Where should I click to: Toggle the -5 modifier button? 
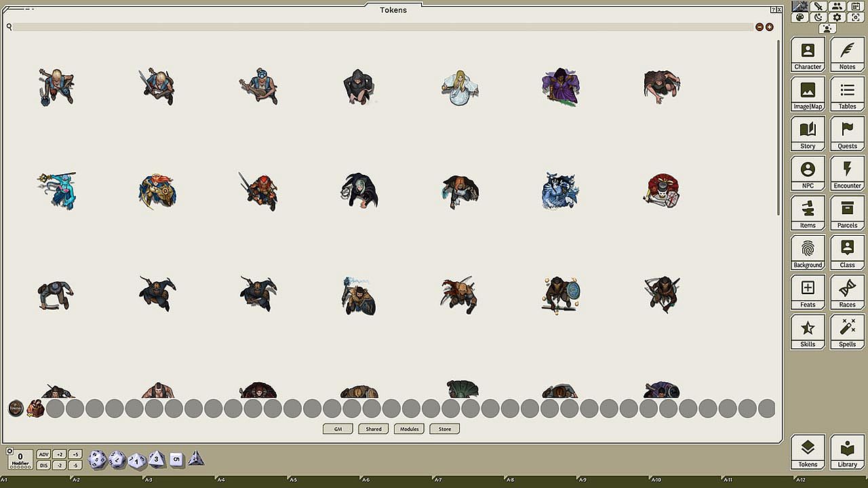75,465
